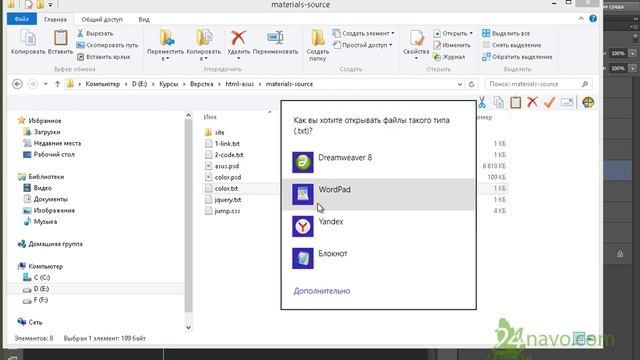Click the scissors icon in extra toolbar

point(482,102)
